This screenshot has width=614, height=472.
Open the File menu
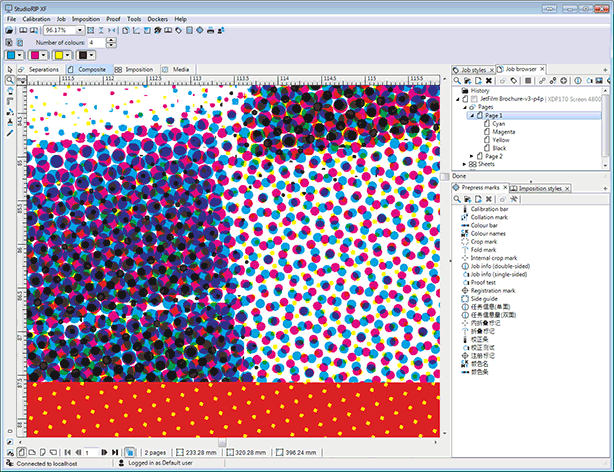(11, 19)
